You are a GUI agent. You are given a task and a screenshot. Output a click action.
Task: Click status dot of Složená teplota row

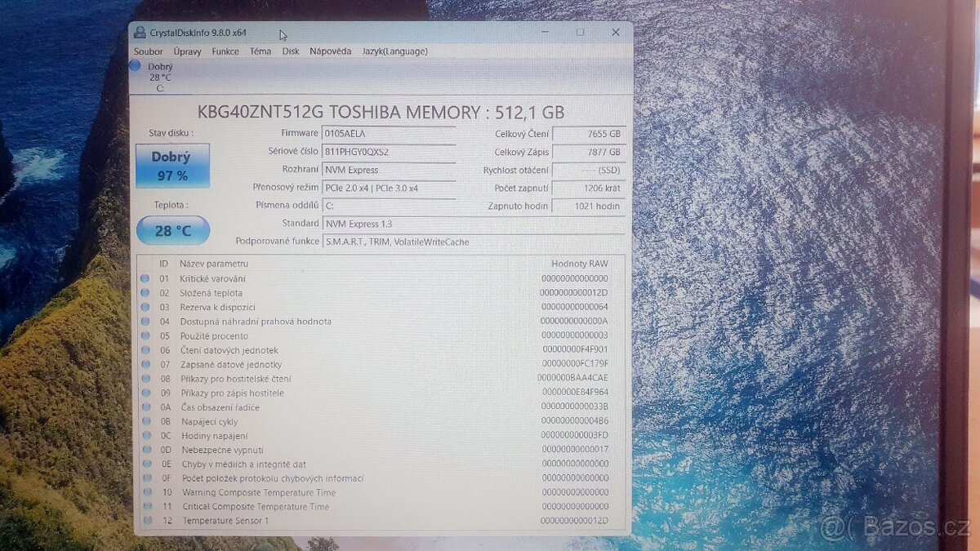point(145,293)
